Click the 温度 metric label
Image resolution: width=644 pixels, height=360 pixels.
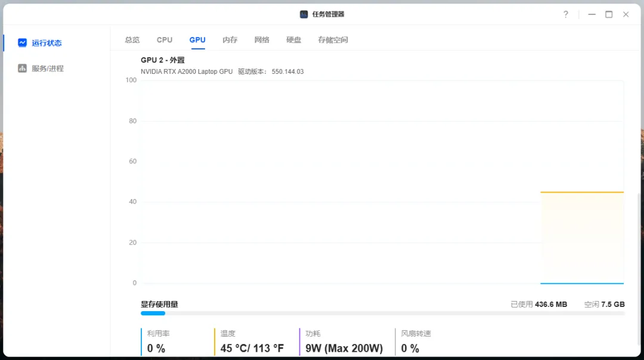[x=228, y=334]
